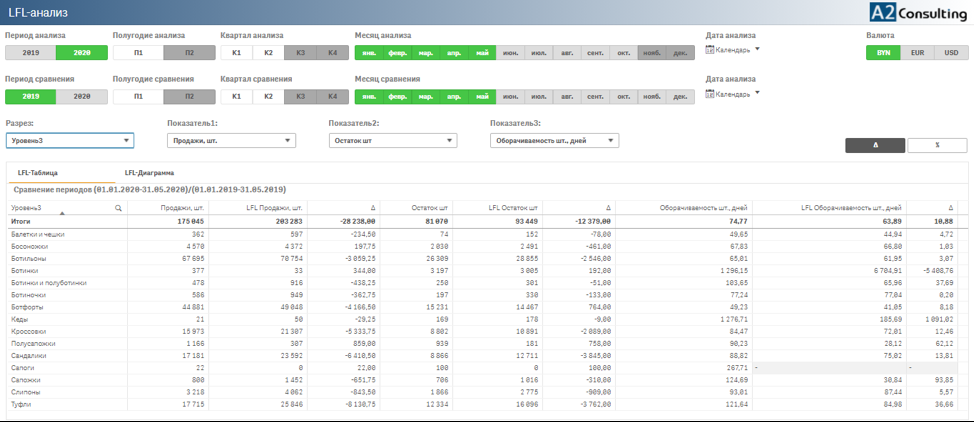Open the Календарь icon beside Месяц анализа
Screen dimensions: 974x422
pos(709,50)
